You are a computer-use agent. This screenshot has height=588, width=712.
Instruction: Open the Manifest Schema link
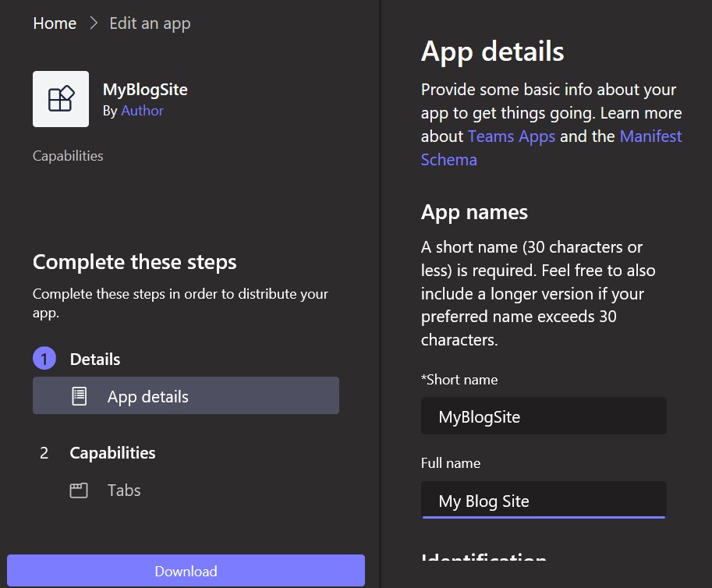point(650,136)
